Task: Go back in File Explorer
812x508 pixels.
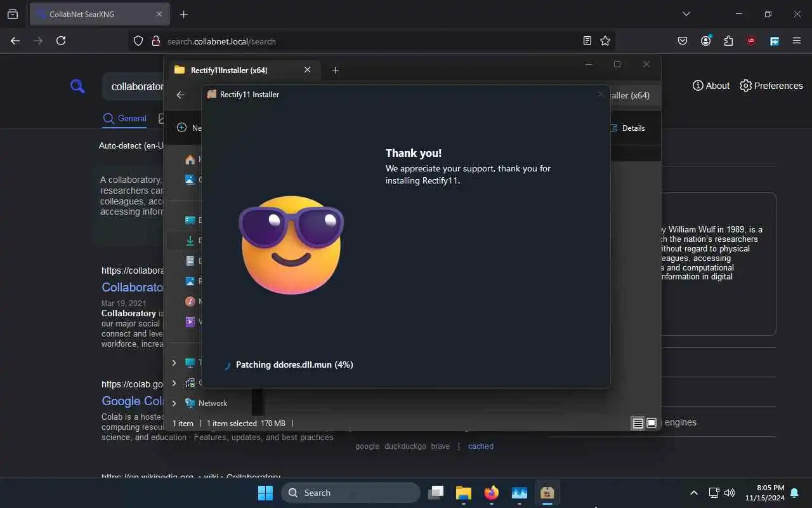Action: point(181,95)
